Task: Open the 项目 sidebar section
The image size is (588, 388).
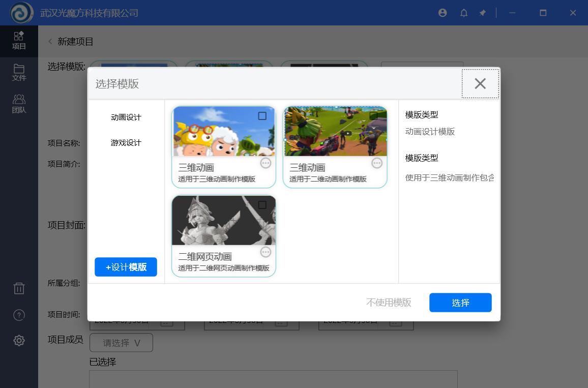Action: pos(19,41)
